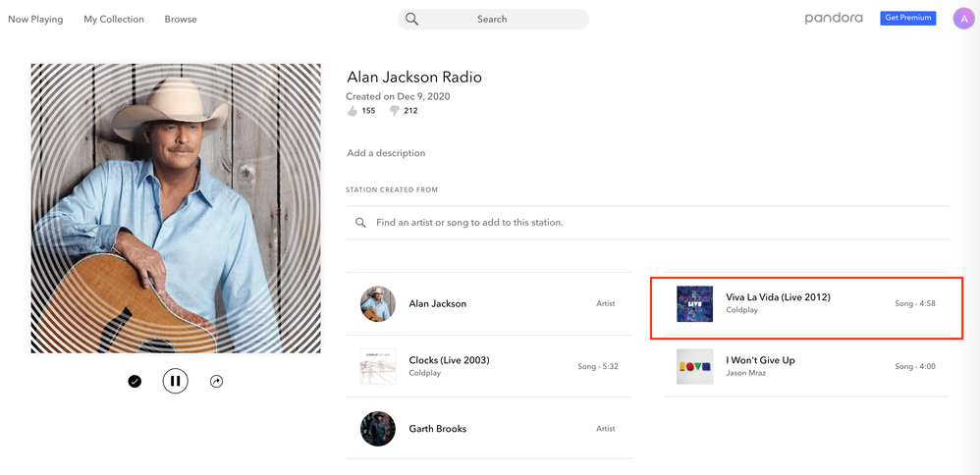Screen dimensions: 980x475
Task: Toggle the collected checkmark icon
Action: (135, 381)
